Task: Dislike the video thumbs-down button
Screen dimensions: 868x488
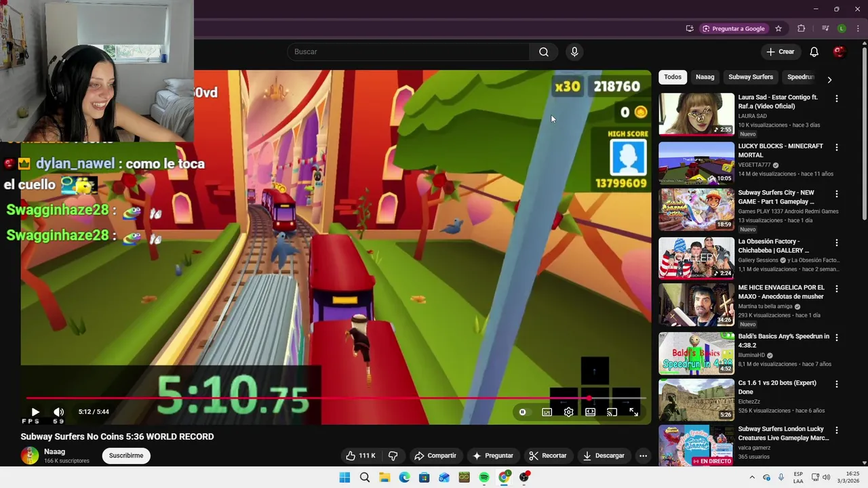Action: coord(393,455)
